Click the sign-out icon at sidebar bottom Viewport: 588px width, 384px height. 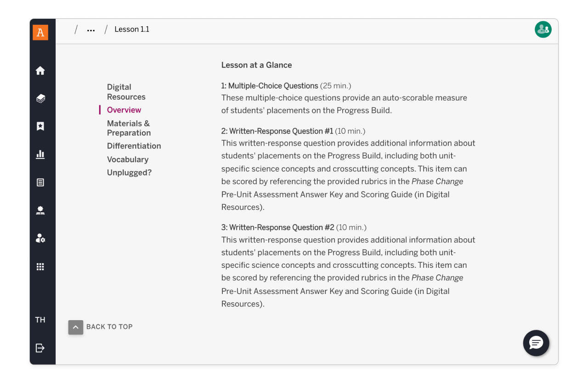(40, 348)
